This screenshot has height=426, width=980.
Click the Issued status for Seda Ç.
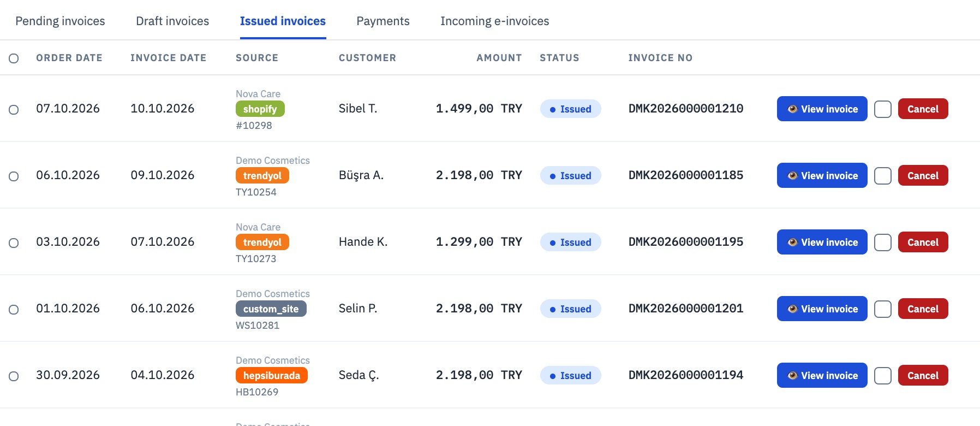click(570, 375)
